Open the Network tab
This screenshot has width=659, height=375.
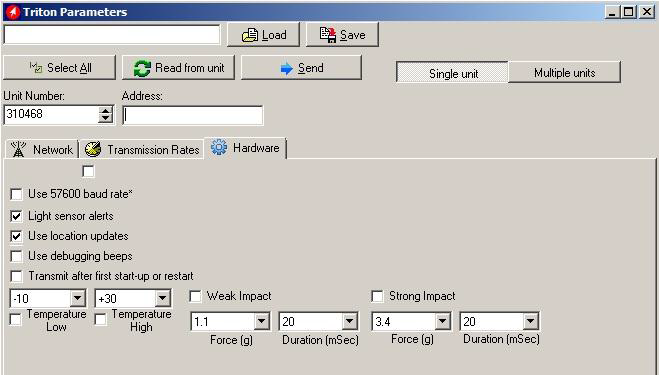coord(42,150)
